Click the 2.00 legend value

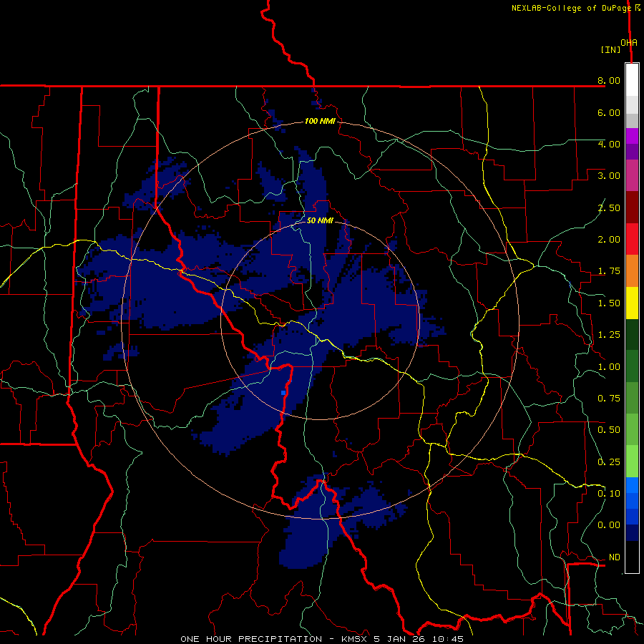[x=609, y=240]
